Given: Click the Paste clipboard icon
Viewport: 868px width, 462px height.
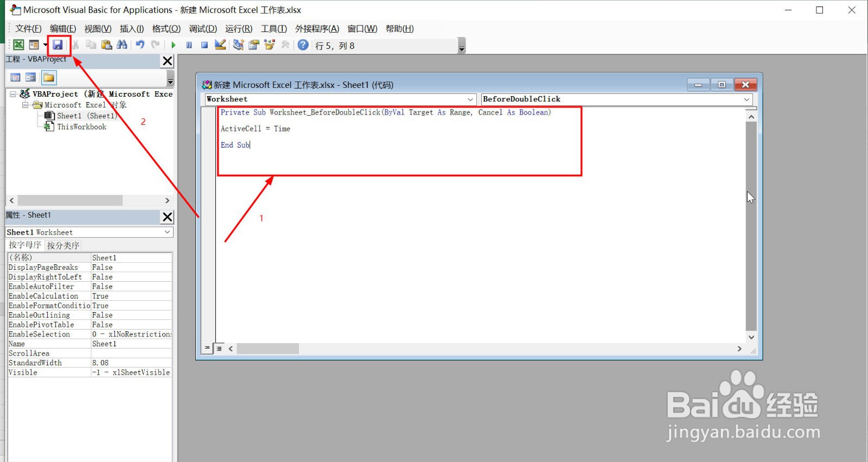Looking at the screenshot, I should point(106,45).
